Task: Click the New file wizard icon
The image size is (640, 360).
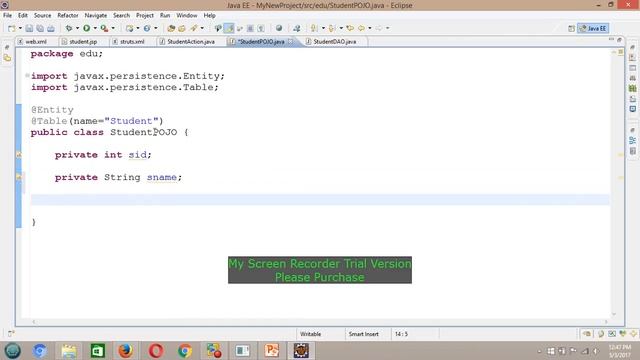Action: pos(12,28)
